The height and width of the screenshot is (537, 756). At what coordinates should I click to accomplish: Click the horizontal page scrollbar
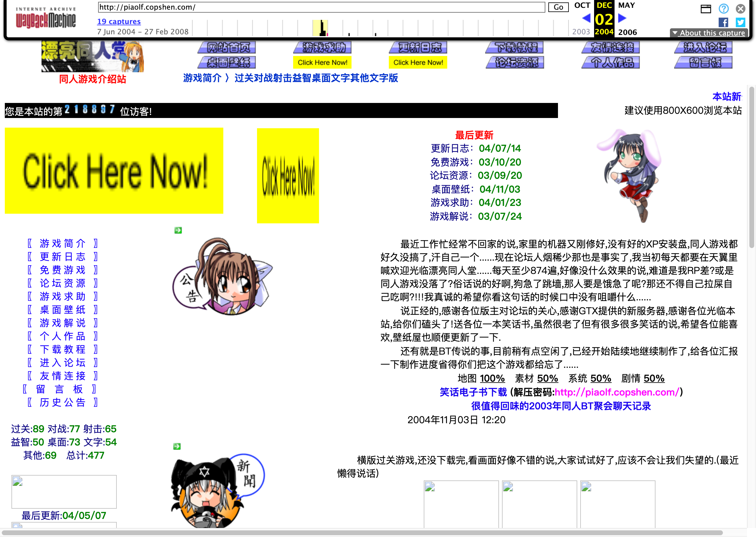(362, 533)
